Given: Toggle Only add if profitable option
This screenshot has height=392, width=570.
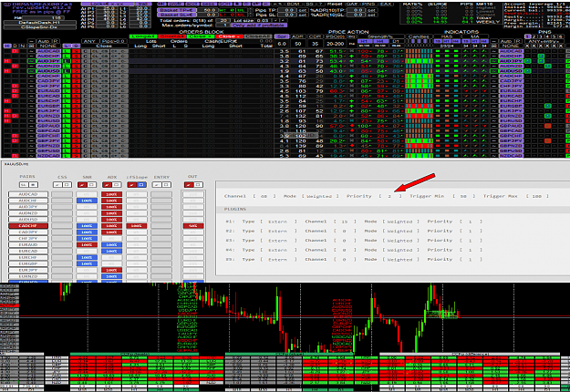Looking at the screenshot, I should (258, 26).
